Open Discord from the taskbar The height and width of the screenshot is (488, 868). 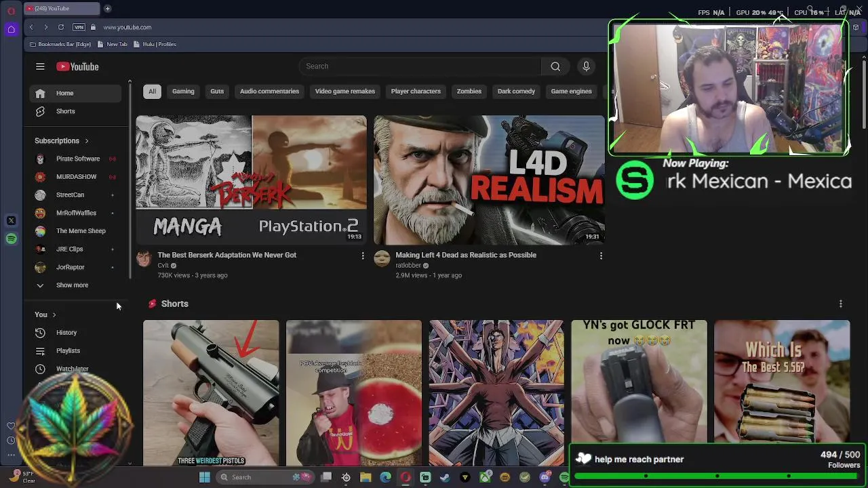(545, 477)
